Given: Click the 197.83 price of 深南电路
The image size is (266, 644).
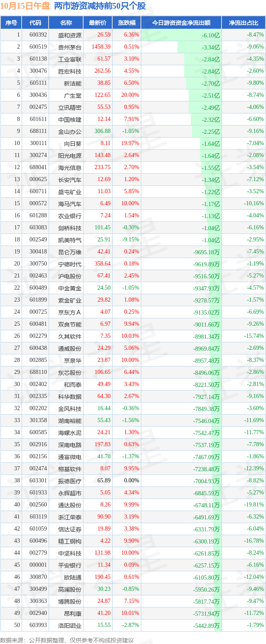Looking at the screenshot, I should click(103, 445).
